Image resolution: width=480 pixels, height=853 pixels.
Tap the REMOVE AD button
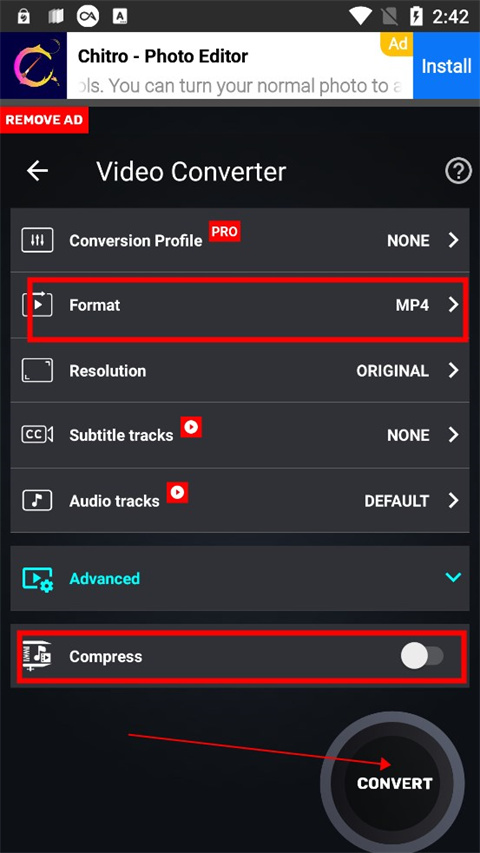(x=44, y=120)
